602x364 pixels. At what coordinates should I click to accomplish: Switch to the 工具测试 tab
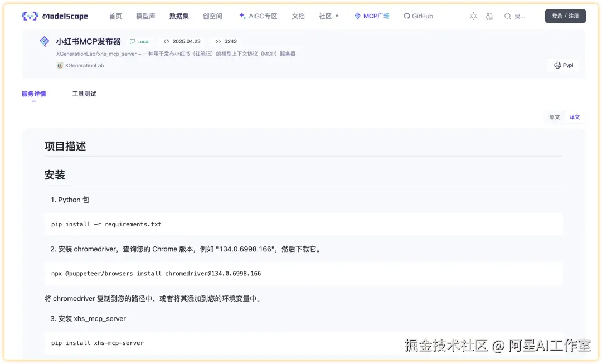click(84, 94)
